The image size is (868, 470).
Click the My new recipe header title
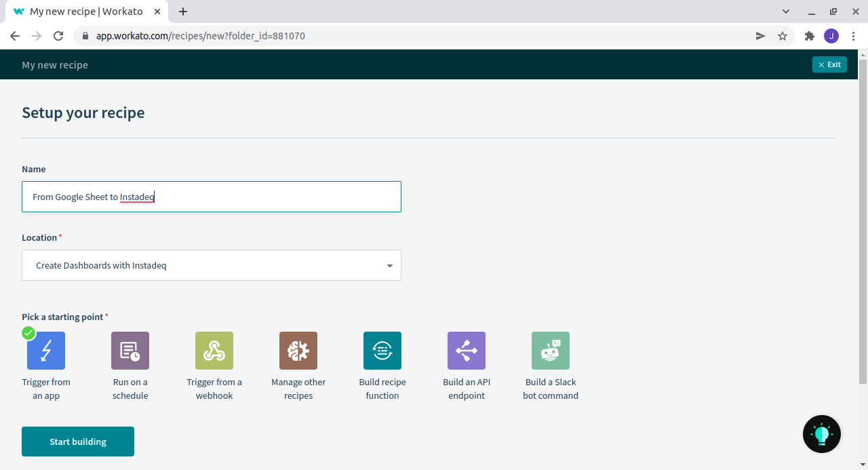(x=55, y=65)
